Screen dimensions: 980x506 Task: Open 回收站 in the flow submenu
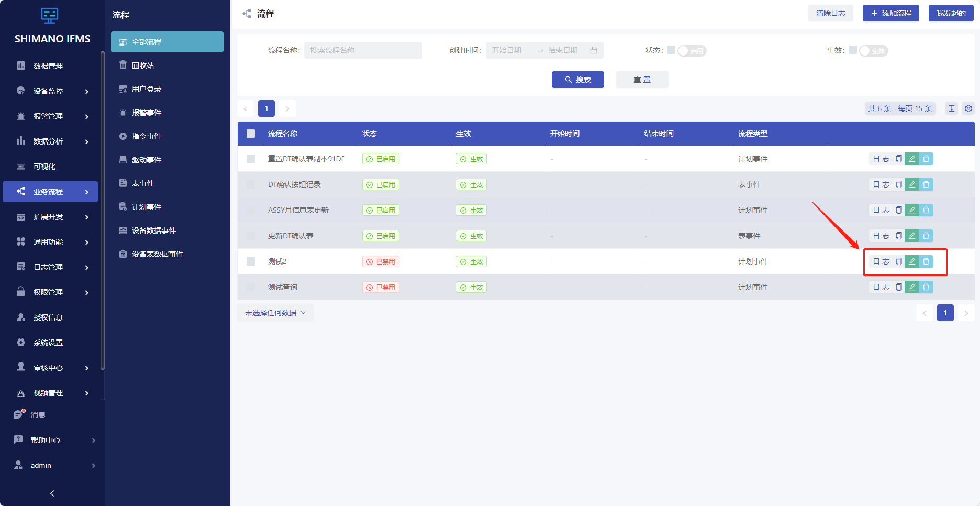167,65
